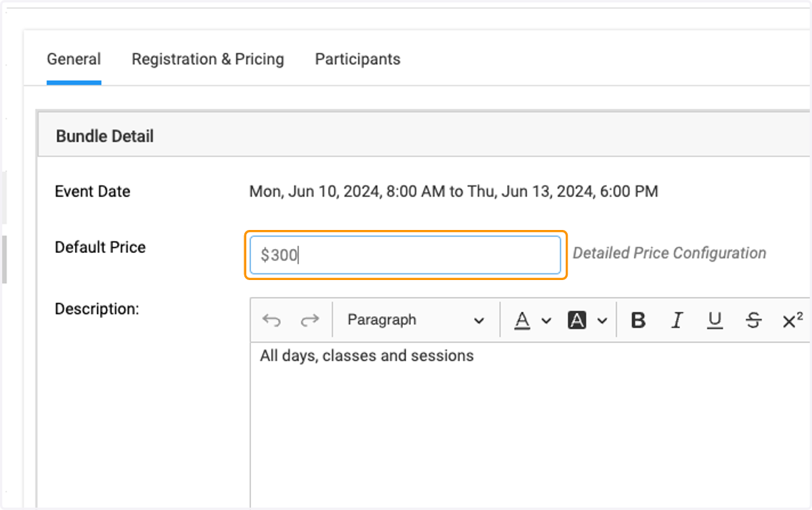
Task: Redo the last edit in description toolbar
Action: click(309, 320)
